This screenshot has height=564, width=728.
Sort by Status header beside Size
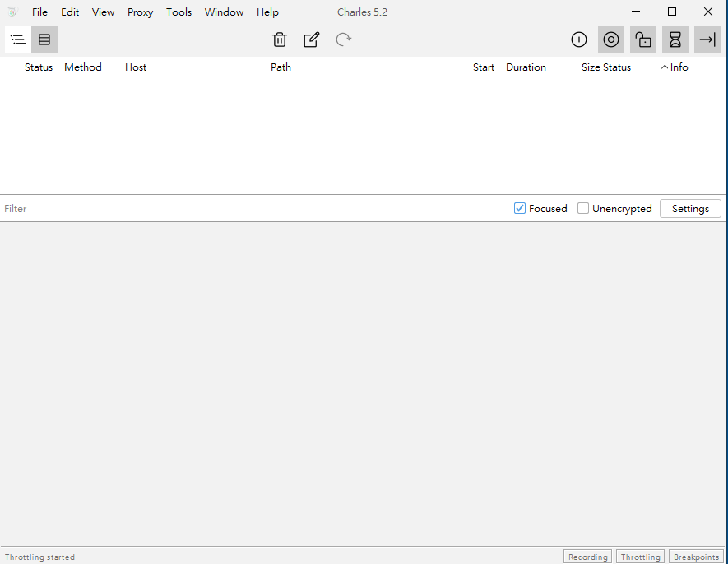pos(617,67)
